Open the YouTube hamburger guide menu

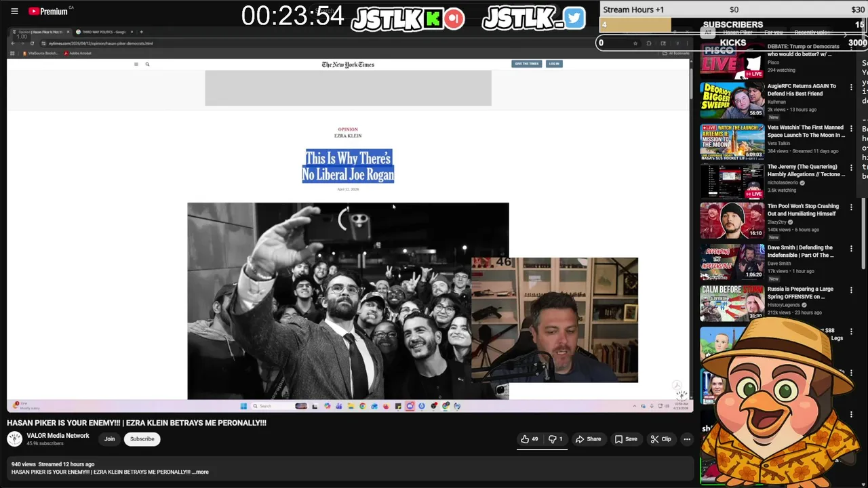click(x=14, y=11)
